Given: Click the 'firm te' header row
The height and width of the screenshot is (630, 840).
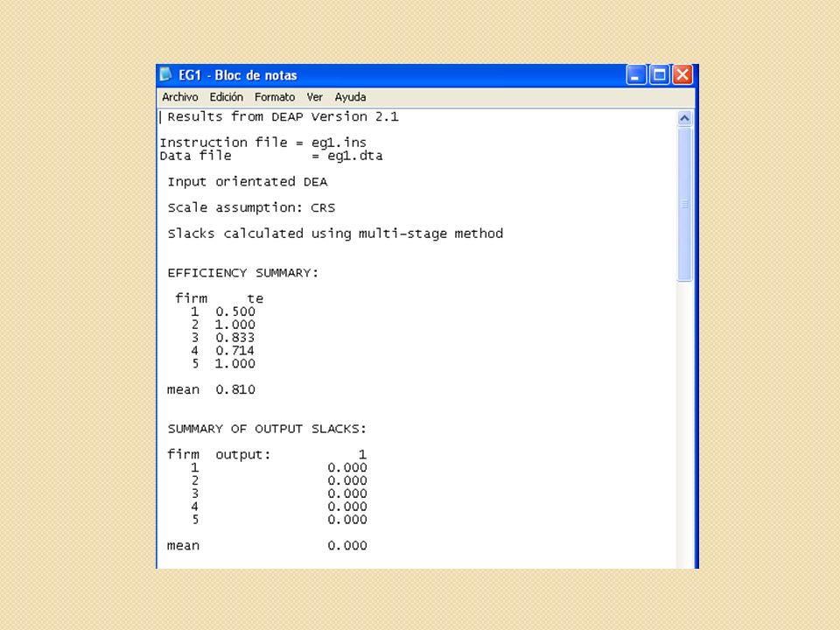Looking at the screenshot, I should pyautogui.click(x=219, y=299).
